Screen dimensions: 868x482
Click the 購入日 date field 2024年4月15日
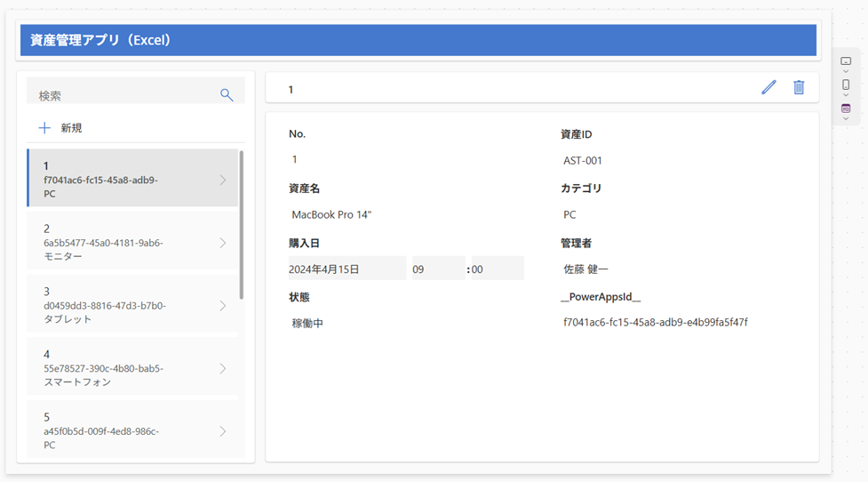click(x=346, y=269)
